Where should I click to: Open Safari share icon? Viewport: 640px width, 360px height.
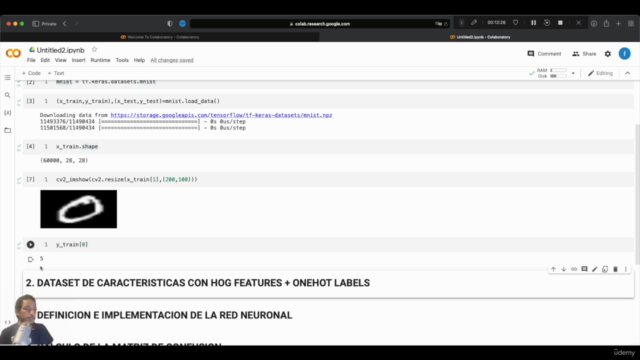[607, 24]
